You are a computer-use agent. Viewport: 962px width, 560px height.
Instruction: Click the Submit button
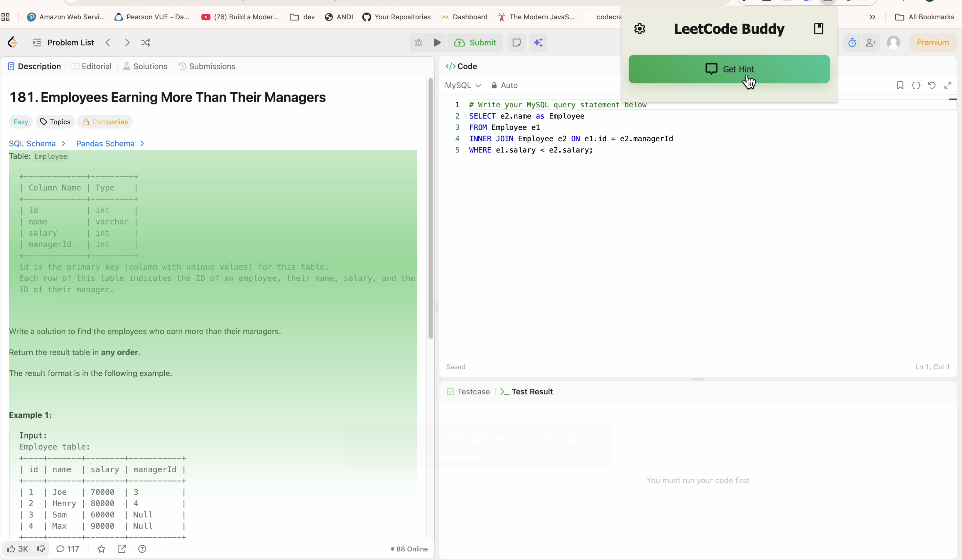pos(475,43)
